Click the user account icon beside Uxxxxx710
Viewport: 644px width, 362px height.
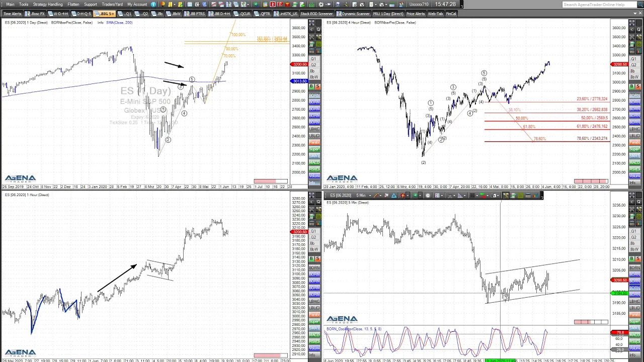tap(401, 5)
